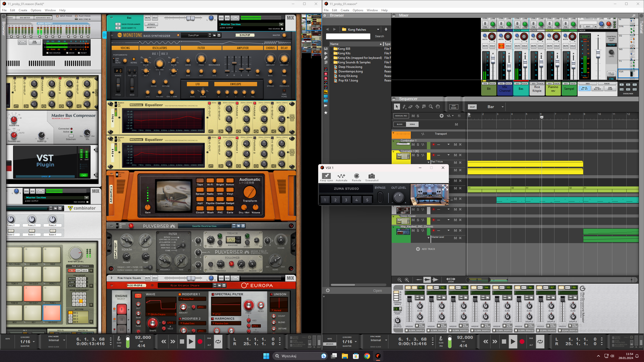Select the Eraser tool in the Sequencer
Screen dimensions: 644x362
point(411,107)
